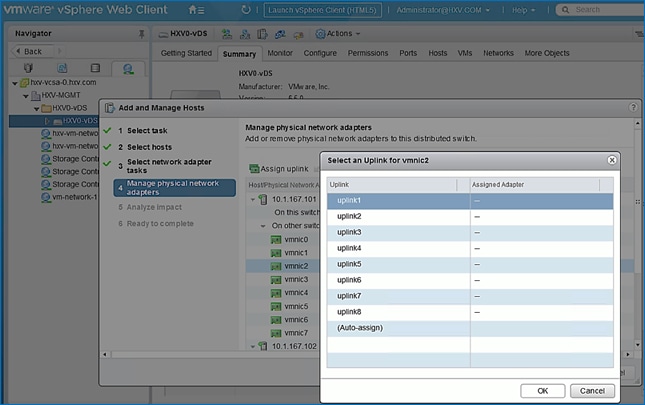Select uplink5 in the uplink list
The width and height of the screenshot is (645, 405).
[x=470, y=264]
